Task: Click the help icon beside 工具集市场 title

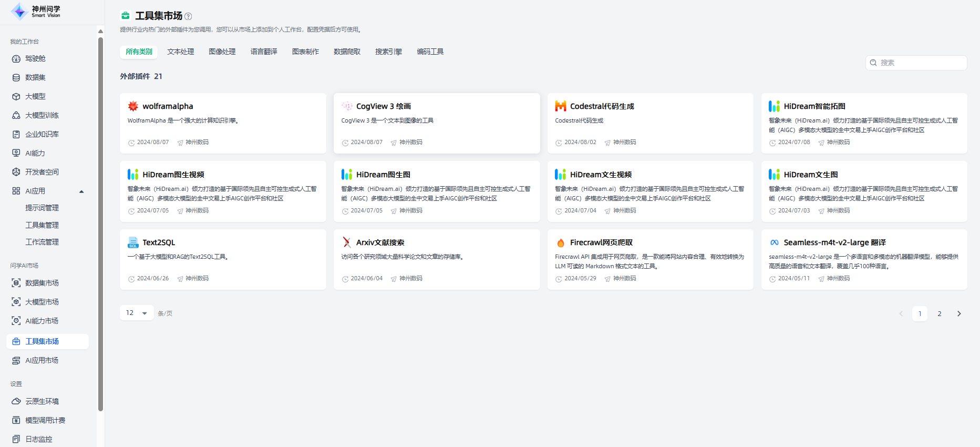Action: pyautogui.click(x=188, y=16)
